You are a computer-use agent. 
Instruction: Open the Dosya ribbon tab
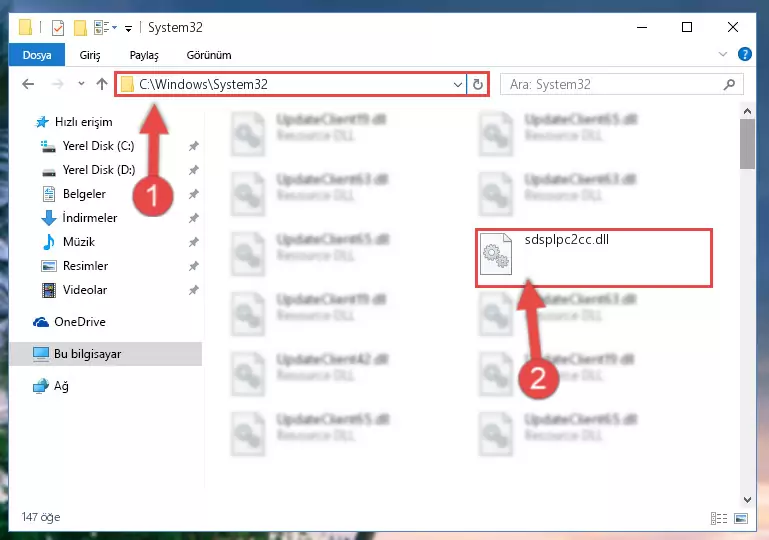coord(37,55)
